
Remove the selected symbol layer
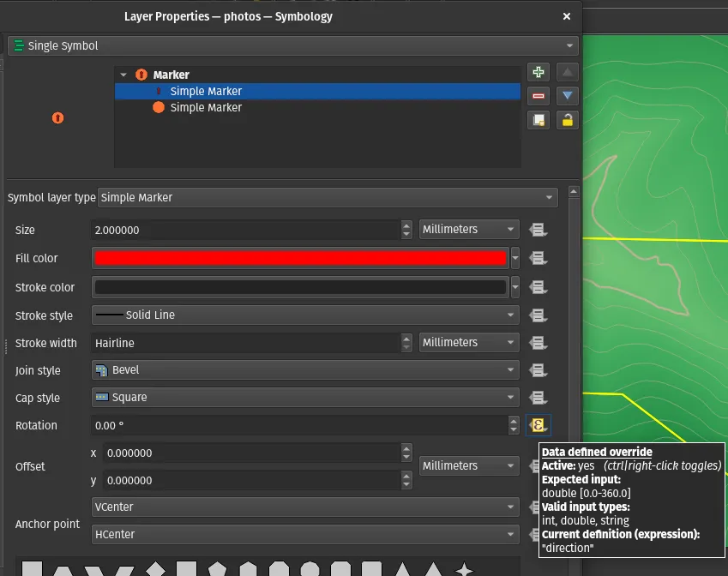point(538,96)
